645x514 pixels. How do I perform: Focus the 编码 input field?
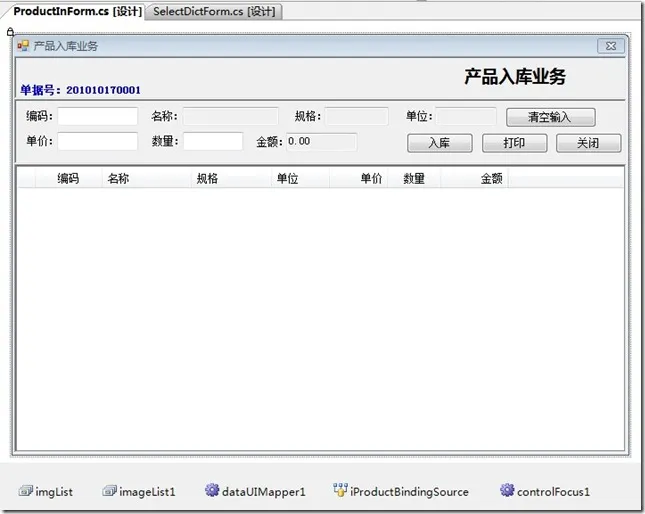[97, 116]
